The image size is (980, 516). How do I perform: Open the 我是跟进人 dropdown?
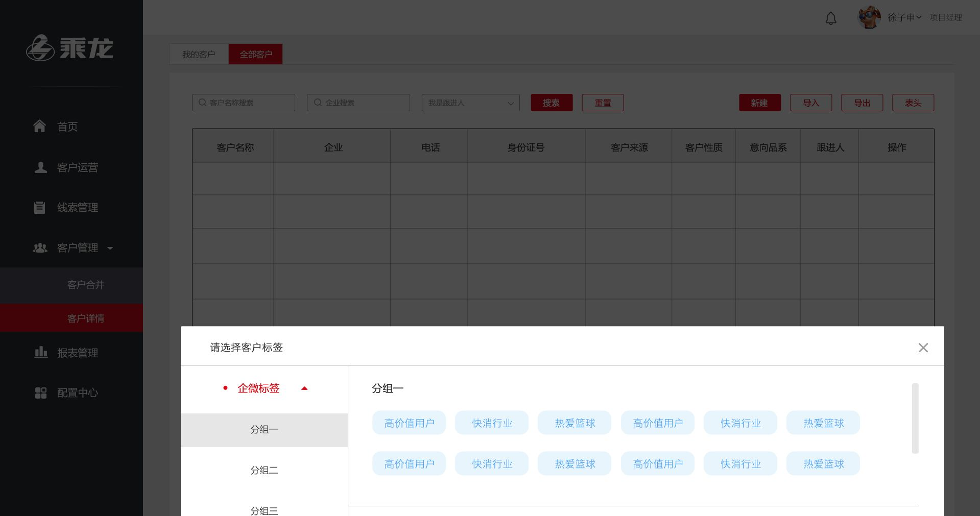[471, 103]
